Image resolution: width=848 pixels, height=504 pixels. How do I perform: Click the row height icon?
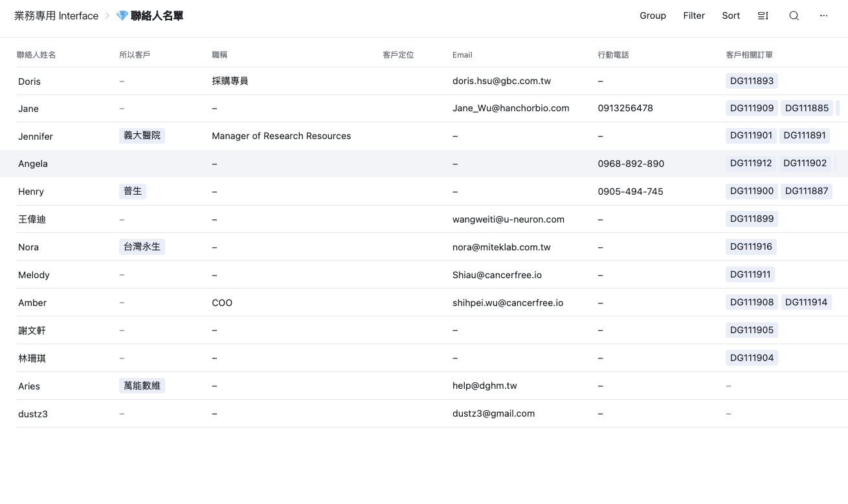[763, 16]
